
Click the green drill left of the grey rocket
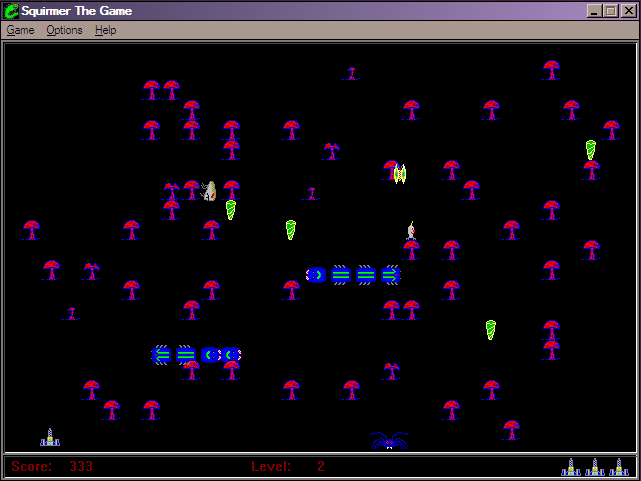coord(291,230)
